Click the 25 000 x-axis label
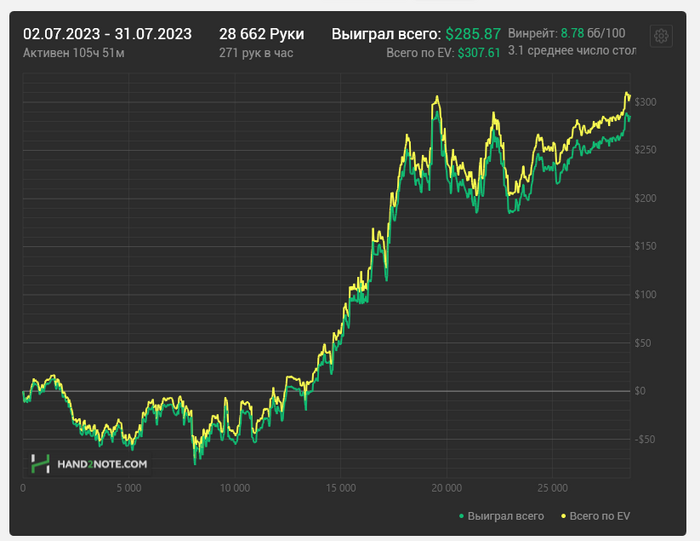 552,488
